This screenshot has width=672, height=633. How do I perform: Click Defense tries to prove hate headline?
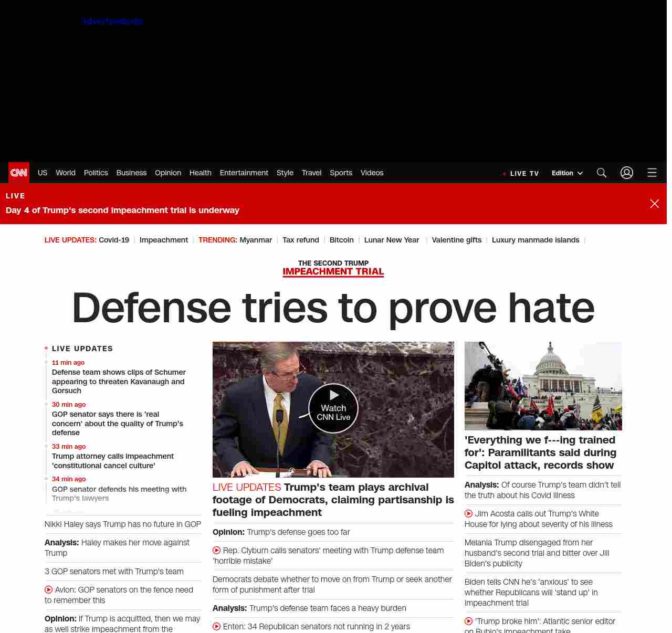tap(333, 308)
